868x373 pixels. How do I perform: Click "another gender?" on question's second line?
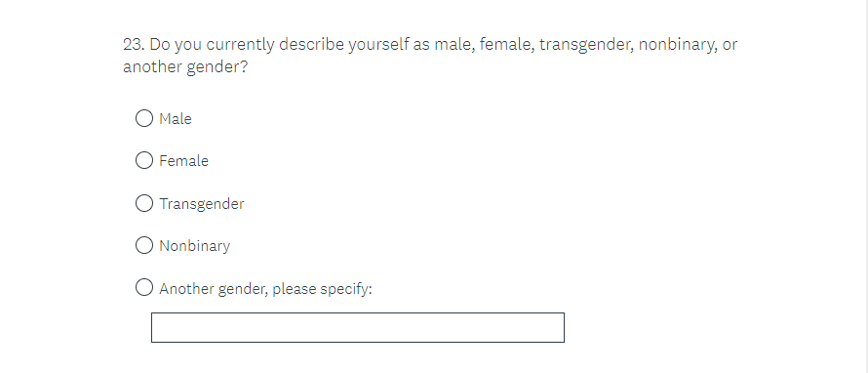tap(185, 67)
